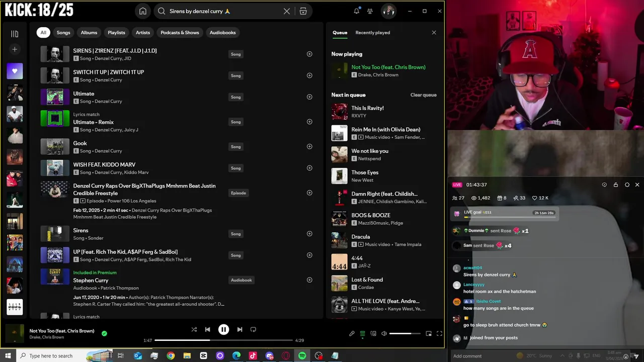Viewport: 644px width, 362px height.
Task: Pause the current song
Action: 223,330
